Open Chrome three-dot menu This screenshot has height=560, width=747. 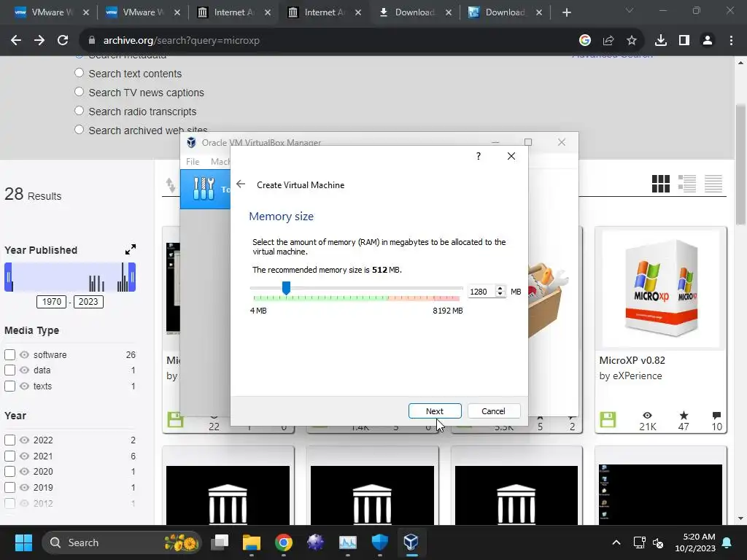pos(731,41)
